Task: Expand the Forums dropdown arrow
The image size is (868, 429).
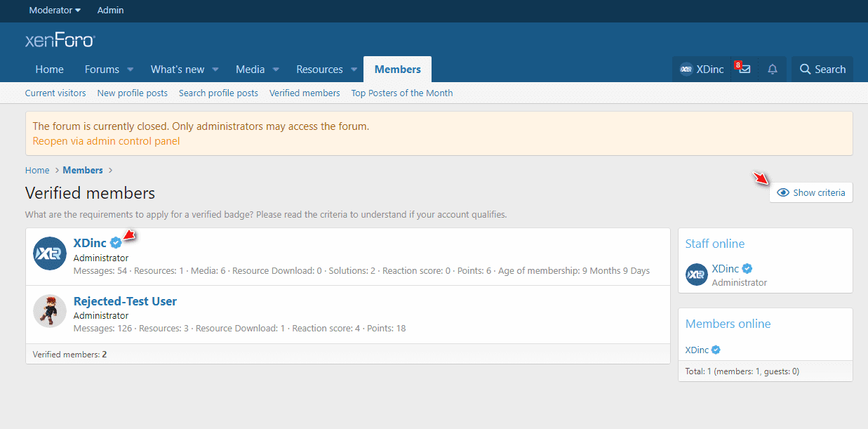Action: [x=131, y=70]
